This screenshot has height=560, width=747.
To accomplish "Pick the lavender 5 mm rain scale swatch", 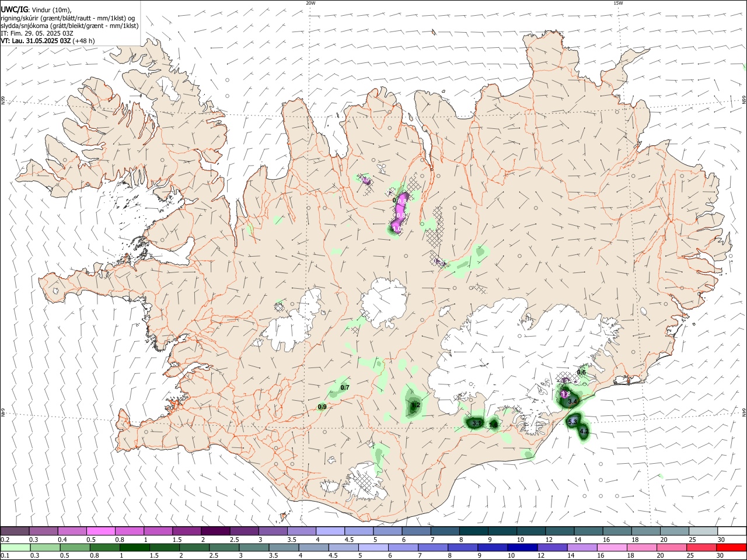I will tap(373, 547).
